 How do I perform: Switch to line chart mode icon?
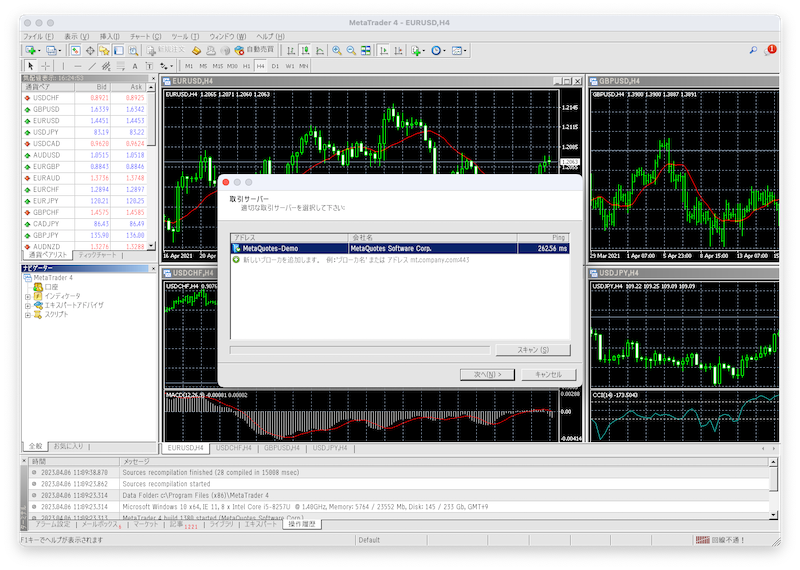(x=319, y=50)
